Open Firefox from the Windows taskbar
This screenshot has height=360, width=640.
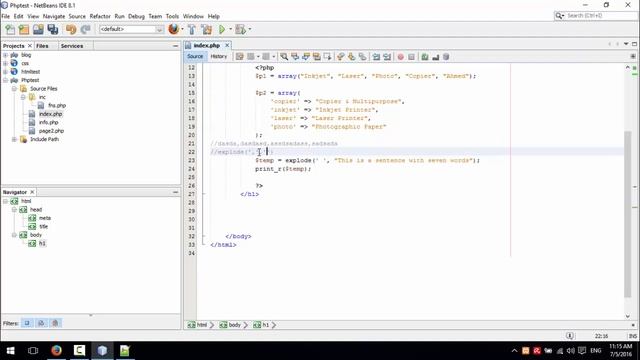click(x=56, y=351)
